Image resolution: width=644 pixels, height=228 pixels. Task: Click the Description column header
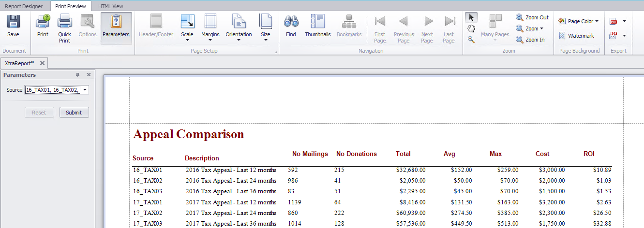coord(202,158)
